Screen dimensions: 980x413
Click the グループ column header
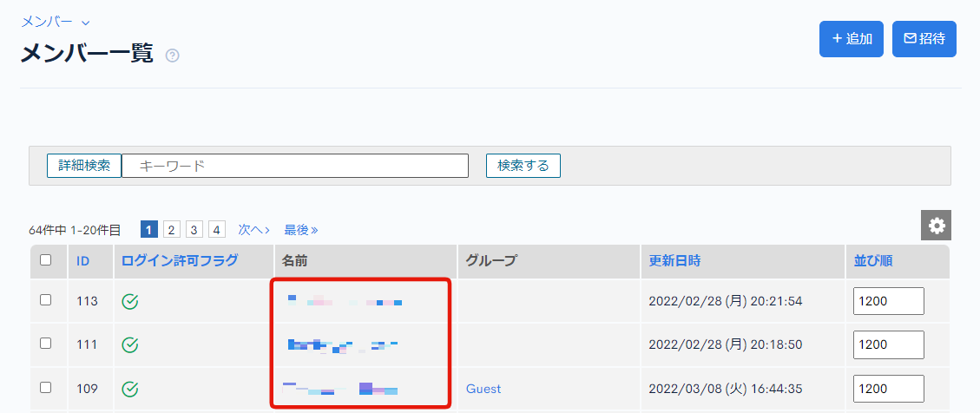tap(491, 260)
